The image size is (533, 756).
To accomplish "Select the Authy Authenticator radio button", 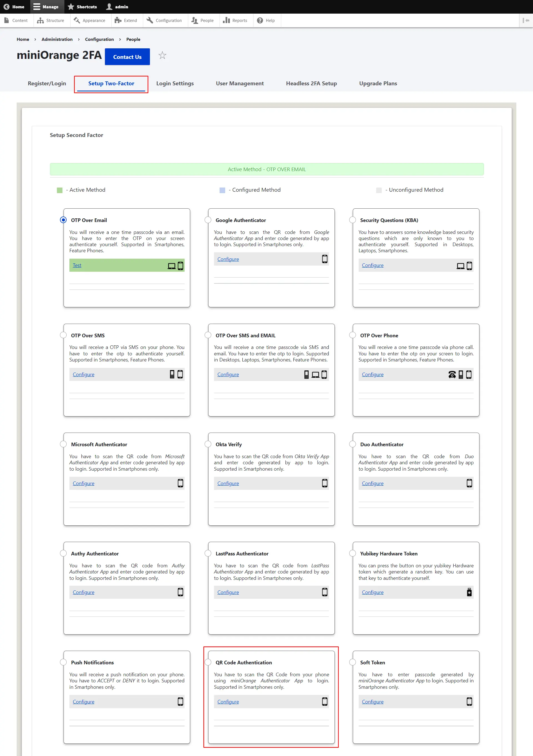I will [x=63, y=553].
